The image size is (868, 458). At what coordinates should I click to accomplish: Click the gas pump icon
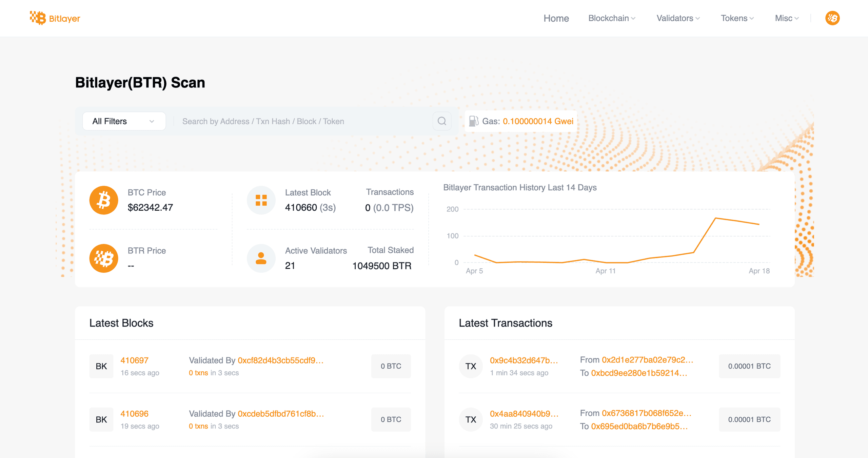tap(474, 121)
